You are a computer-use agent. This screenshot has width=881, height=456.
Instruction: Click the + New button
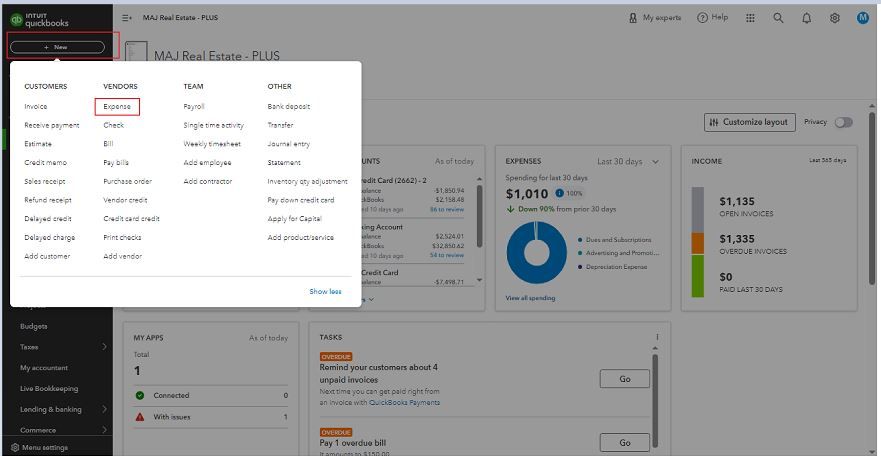point(57,47)
